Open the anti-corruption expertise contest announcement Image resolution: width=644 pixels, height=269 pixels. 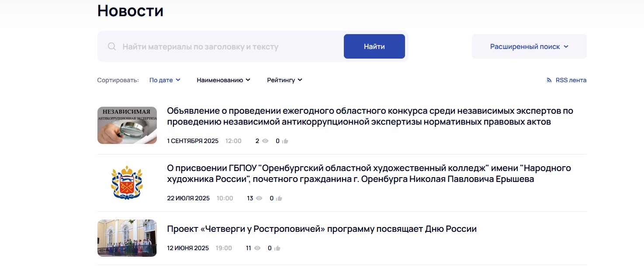pos(370,116)
